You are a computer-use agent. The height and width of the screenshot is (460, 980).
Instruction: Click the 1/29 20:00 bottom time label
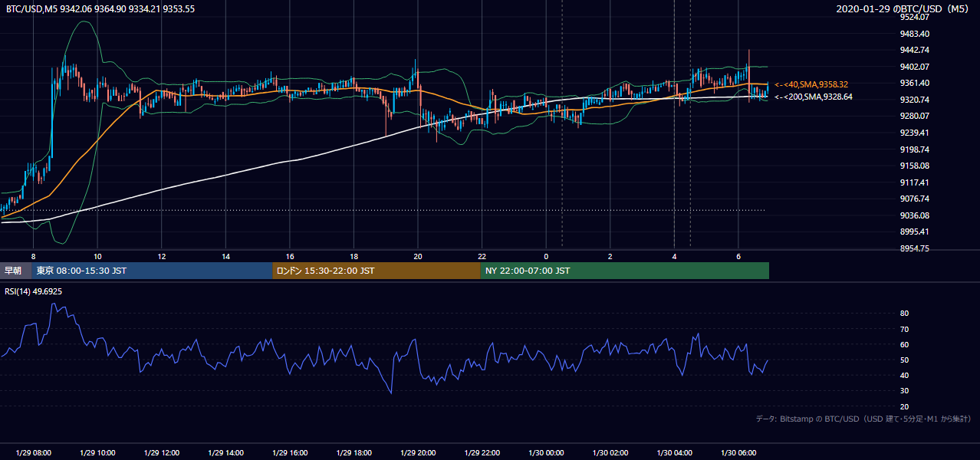(x=418, y=453)
